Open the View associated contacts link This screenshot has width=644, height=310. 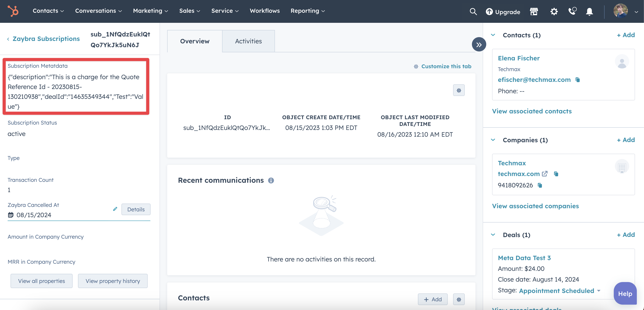532,111
